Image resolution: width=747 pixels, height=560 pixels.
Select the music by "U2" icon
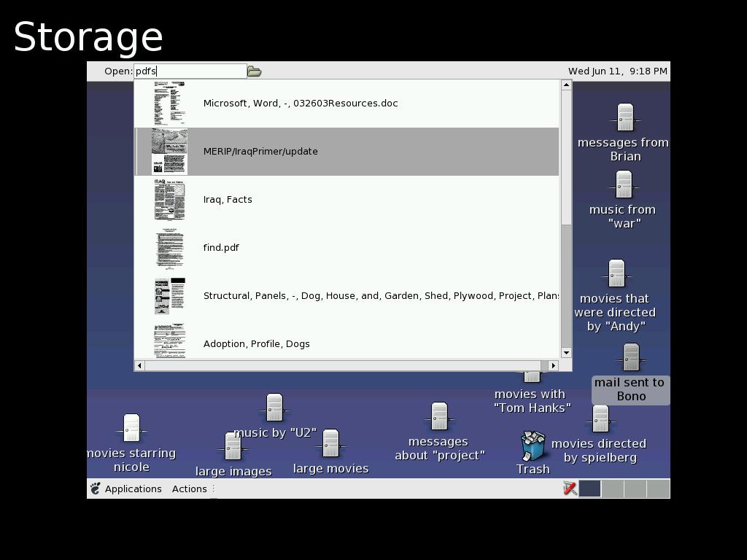pos(274,408)
